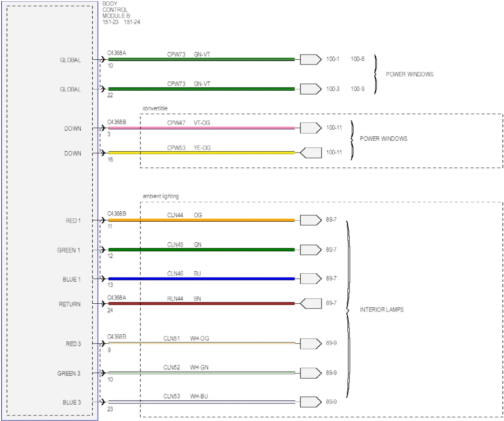Image resolution: width=504 pixels, height=421 pixels.
Task: Select the WH-OG wire color code
Action: tap(200, 339)
